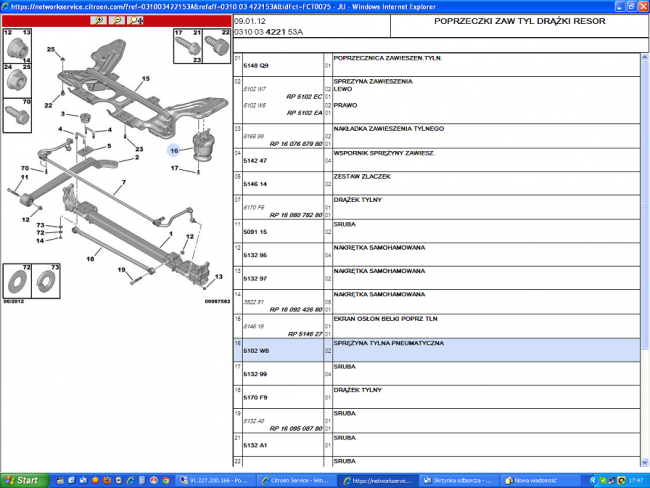The image size is (650, 488).
Task: Launch Firefox from the quick launch bar
Action: pos(107,481)
